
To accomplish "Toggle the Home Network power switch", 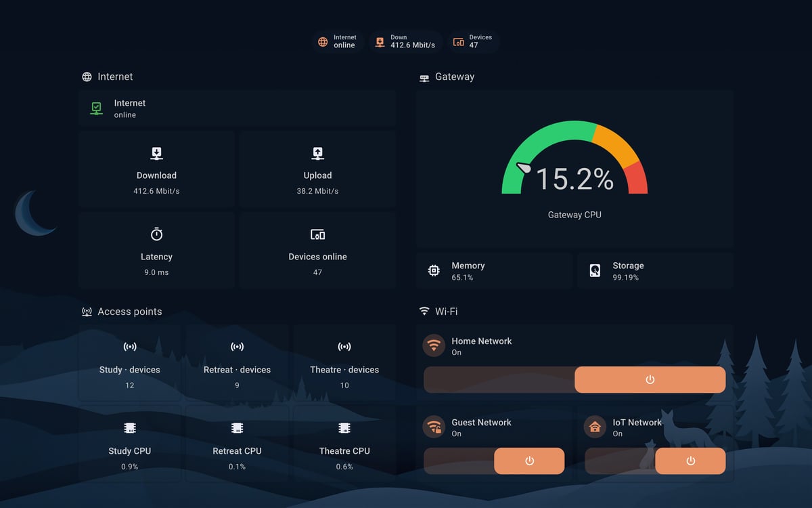I will click(574, 380).
